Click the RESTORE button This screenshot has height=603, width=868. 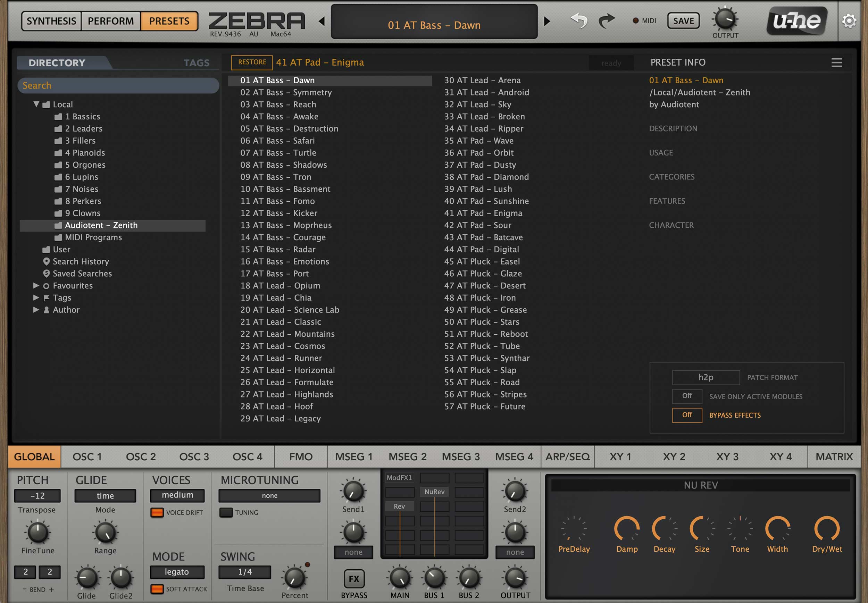[252, 62]
